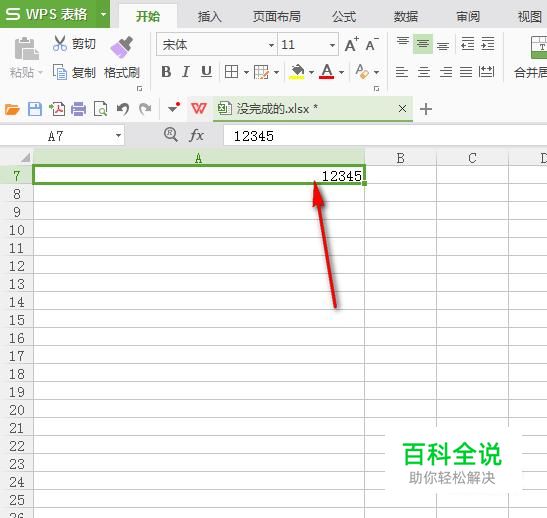Toggle underline formatting
This screenshot has height=518, width=547.
206,72
